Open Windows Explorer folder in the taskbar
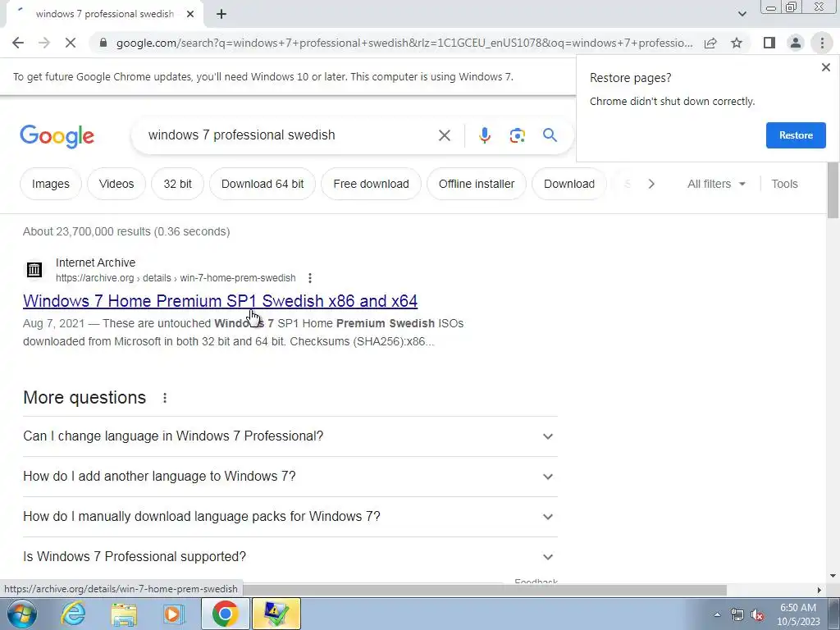 [124, 614]
